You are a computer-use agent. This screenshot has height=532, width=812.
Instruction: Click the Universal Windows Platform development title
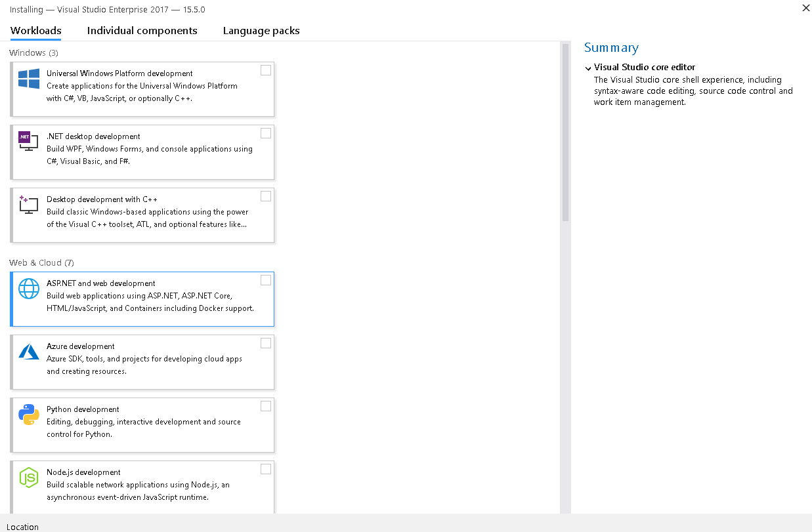coord(119,73)
